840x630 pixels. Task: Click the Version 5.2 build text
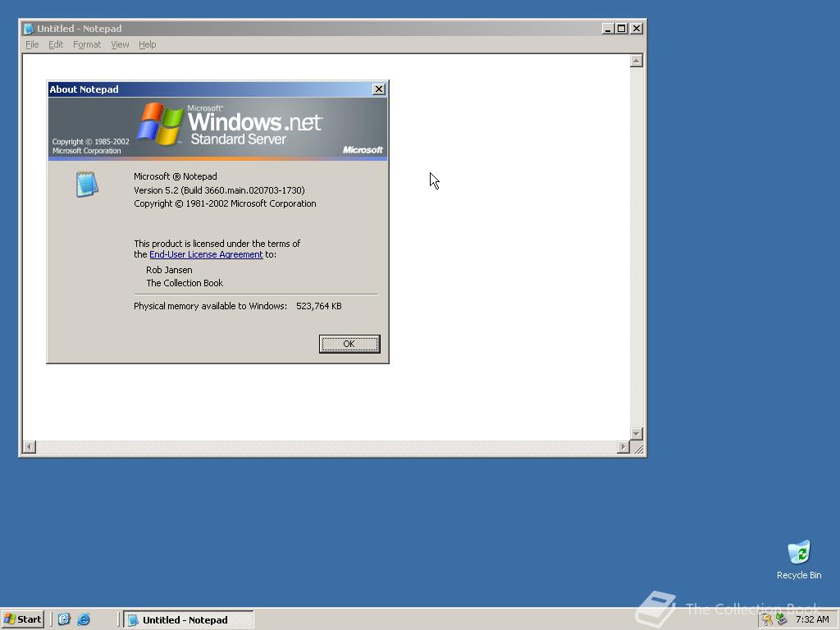(219, 190)
